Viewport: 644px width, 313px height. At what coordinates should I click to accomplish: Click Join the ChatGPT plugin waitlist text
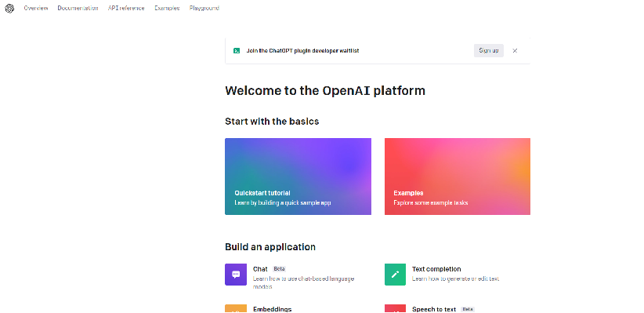pos(302,50)
